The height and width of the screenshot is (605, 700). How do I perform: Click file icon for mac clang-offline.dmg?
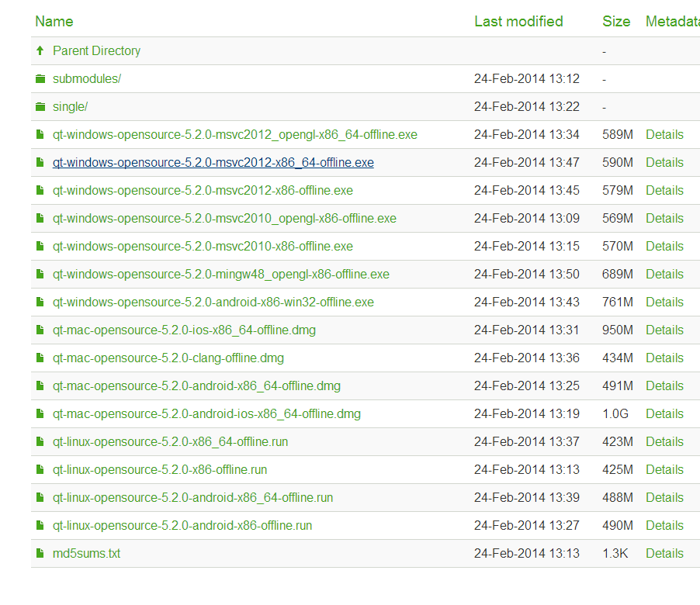(40, 358)
